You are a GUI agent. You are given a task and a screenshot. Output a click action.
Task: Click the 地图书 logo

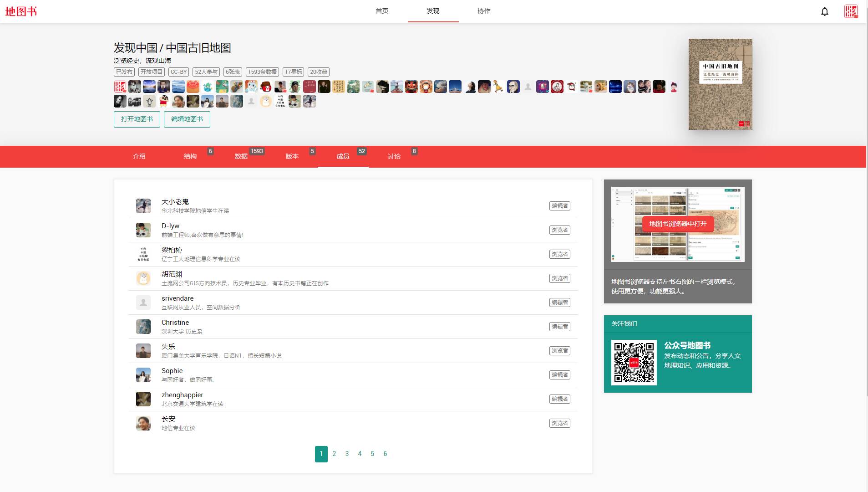click(21, 11)
